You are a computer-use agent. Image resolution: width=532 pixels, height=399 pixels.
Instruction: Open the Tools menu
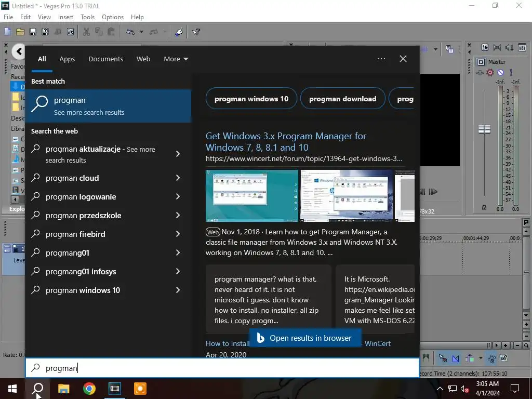(x=87, y=17)
